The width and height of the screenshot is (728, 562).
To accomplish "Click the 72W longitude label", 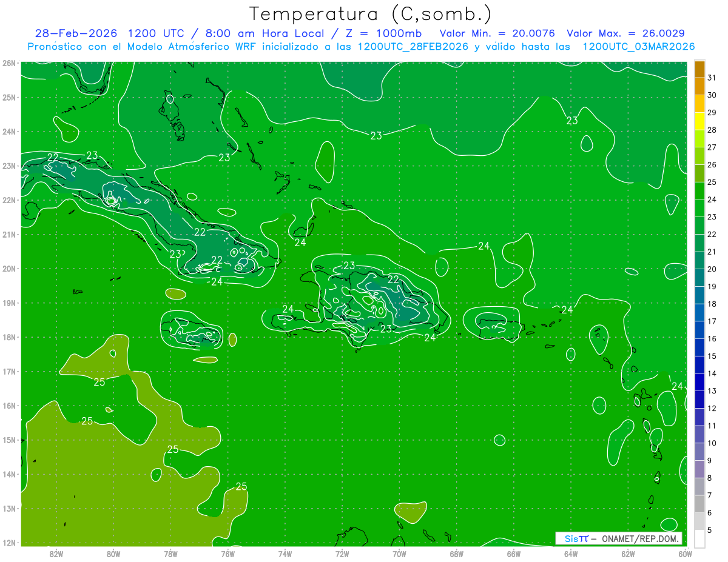I will pyautogui.click(x=342, y=553).
